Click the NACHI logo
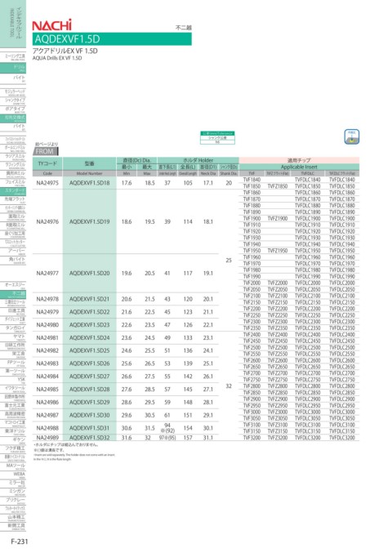Viewport: 392px width, 553px height. click(x=51, y=25)
